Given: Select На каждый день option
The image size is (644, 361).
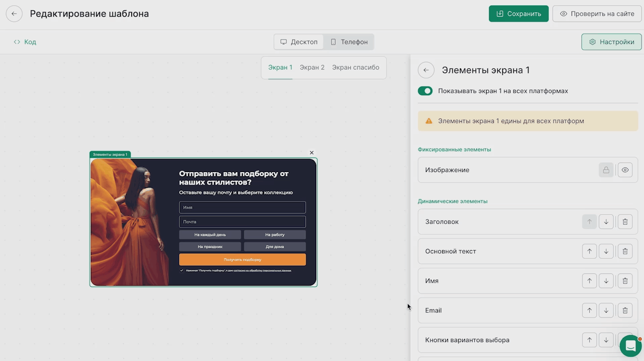Looking at the screenshot, I should pyautogui.click(x=210, y=235).
